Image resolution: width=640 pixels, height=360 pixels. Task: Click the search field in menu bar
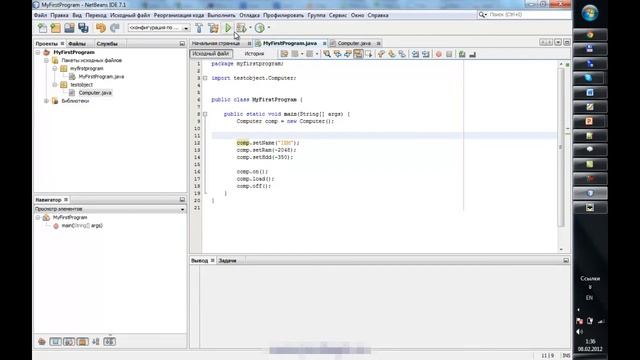pos(524,15)
